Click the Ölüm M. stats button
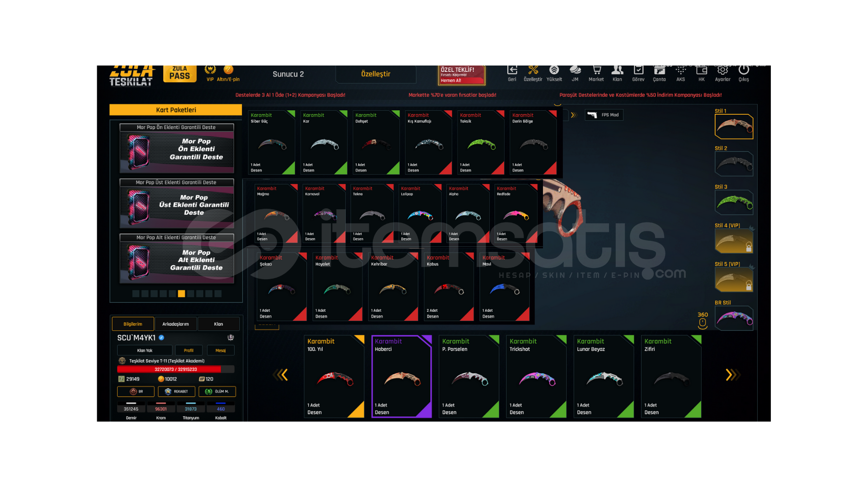868x488 pixels. (x=217, y=391)
